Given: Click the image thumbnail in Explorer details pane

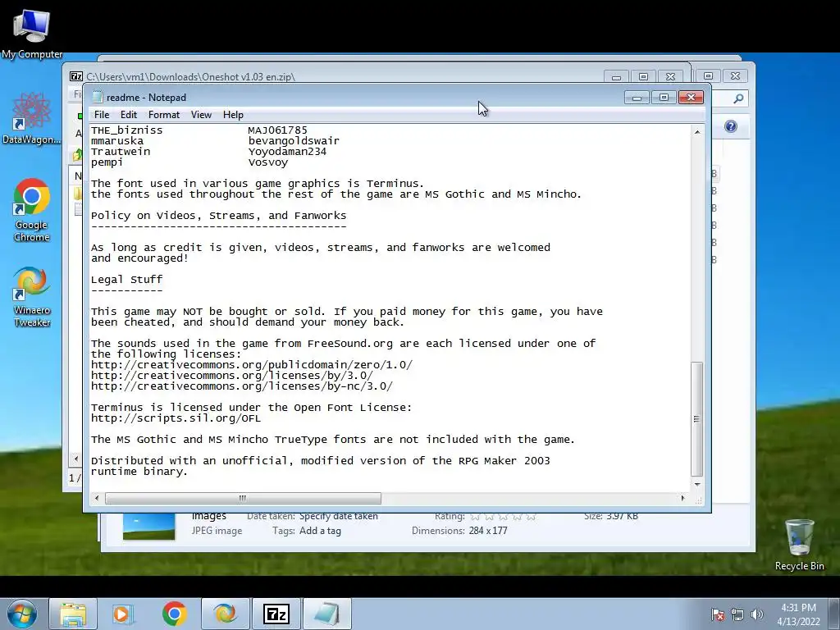Looking at the screenshot, I should [x=148, y=527].
